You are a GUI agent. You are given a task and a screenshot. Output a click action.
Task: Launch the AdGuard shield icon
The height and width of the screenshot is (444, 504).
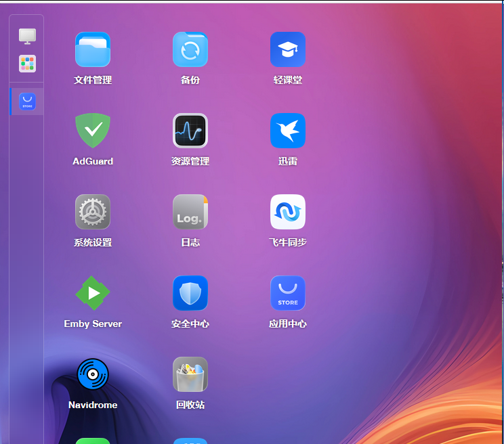point(93,131)
